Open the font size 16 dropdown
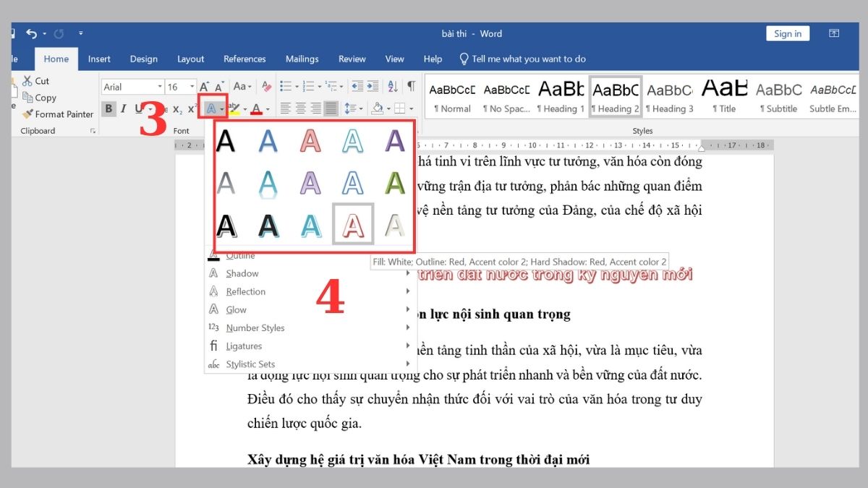 (x=192, y=87)
